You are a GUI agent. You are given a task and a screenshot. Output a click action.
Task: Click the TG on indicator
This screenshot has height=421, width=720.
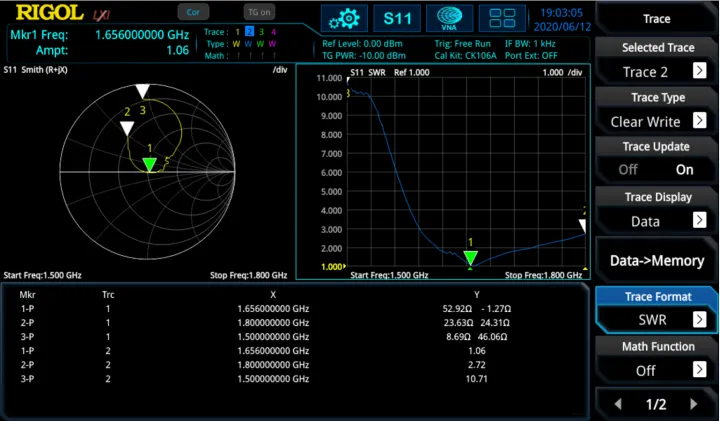coord(259,13)
